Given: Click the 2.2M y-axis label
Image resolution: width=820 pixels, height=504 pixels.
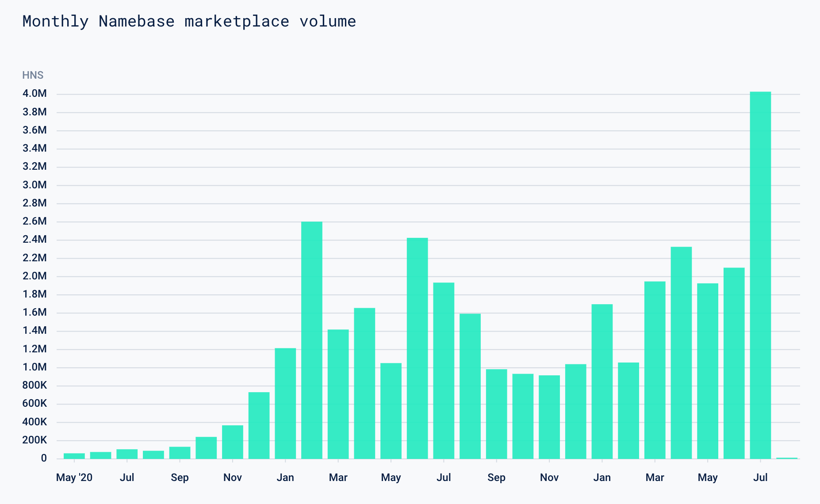Looking at the screenshot, I should tap(34, 258).
